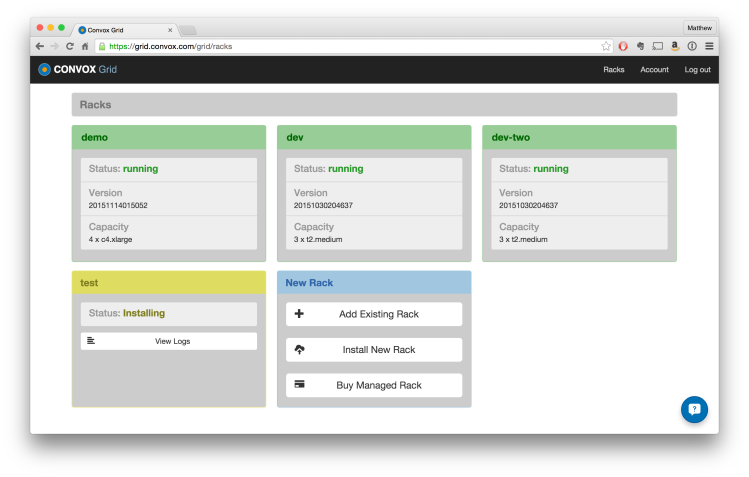Click demo rack version 20151114015052
The width and height of the screenshot is (749, 477).
[x=118, y=205]
